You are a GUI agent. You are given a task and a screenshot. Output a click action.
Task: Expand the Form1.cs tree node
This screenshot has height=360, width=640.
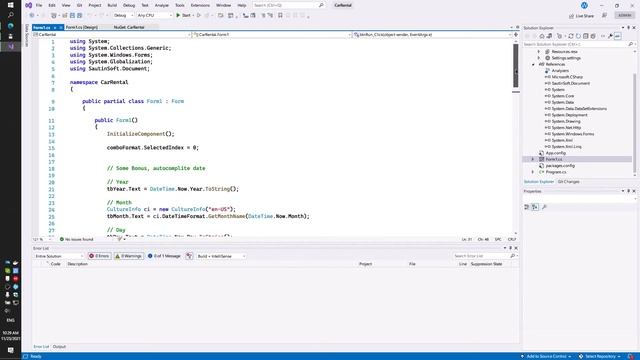(533, 159)
